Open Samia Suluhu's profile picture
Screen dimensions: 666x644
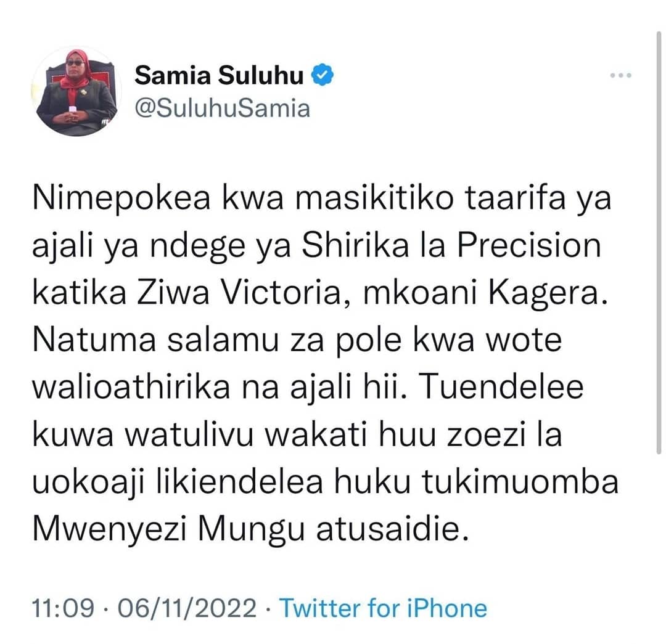[77, 92]
